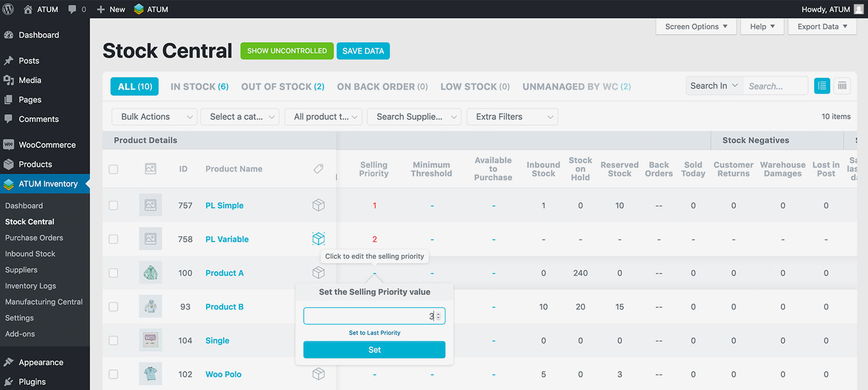Click the Selling Priority number input
The image size is (868, 390).
[374, 316]
